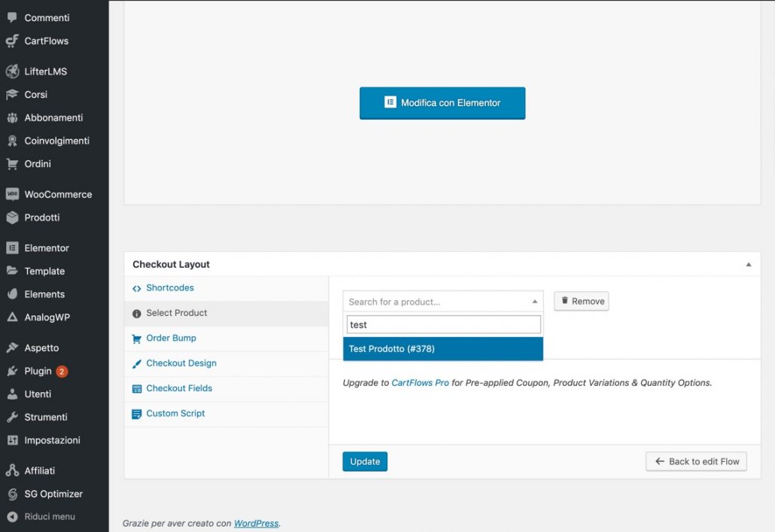Follow the CartFlows Pro upgrade link
This screenshot has width=775, height=532.
(420, 382)
